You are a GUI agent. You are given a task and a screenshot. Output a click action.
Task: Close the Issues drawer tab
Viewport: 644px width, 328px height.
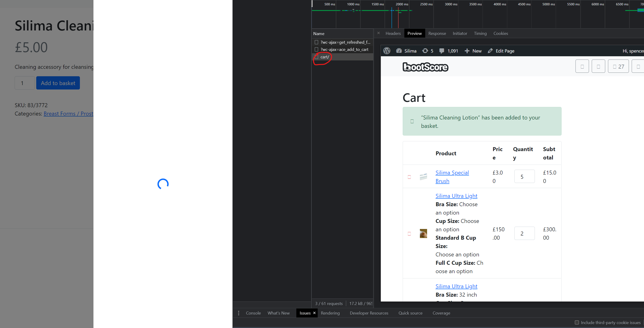pyautogui.click(x=314, y=313)
